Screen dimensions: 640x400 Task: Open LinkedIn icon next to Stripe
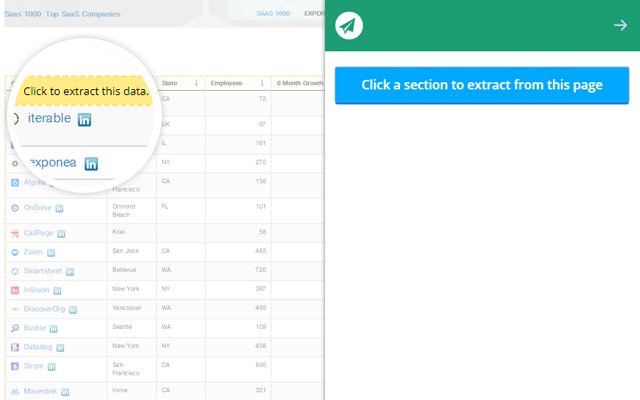(x=51, y=367)
